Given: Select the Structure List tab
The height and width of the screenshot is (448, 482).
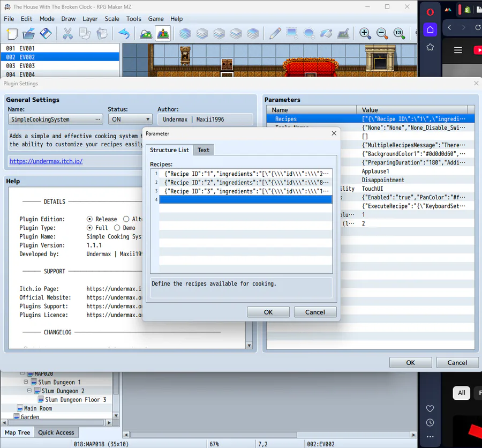Looking at the screenshot, I should tap(169, 150).
